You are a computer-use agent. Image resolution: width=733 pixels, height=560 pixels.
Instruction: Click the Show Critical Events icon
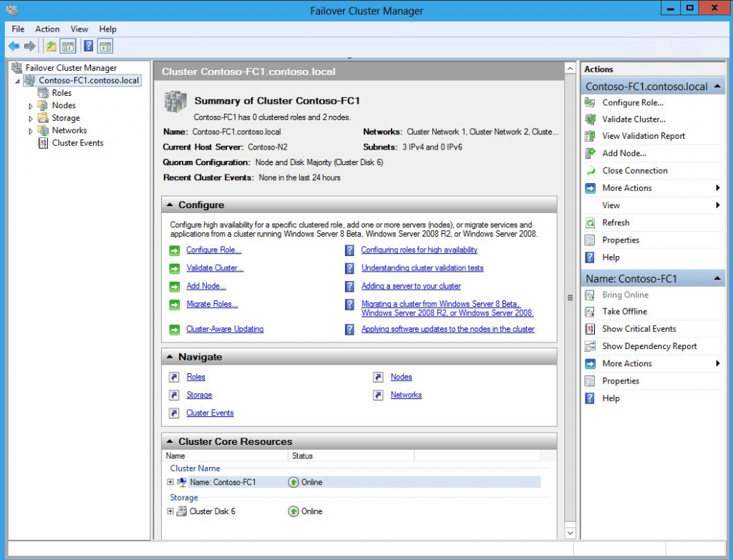(590, 329)
